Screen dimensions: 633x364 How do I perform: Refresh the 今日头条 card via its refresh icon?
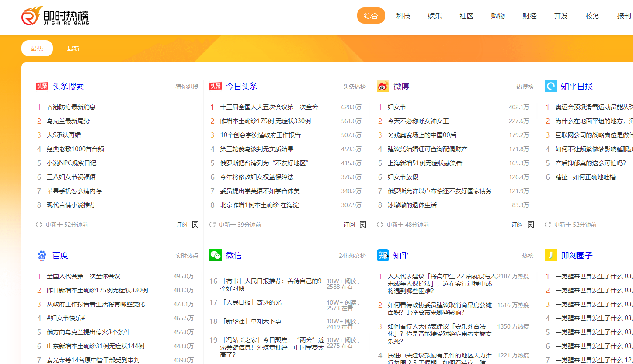click(x=212, y=225)
